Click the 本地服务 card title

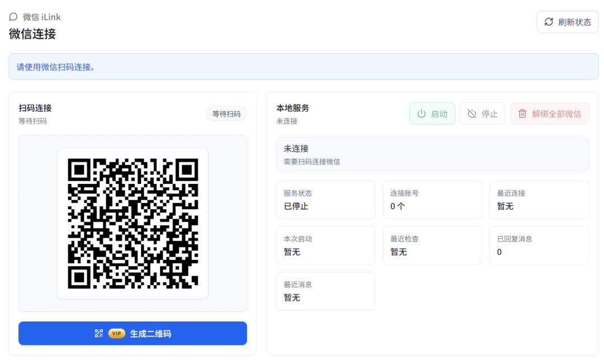pyautogui.click(x=292, y=108)
